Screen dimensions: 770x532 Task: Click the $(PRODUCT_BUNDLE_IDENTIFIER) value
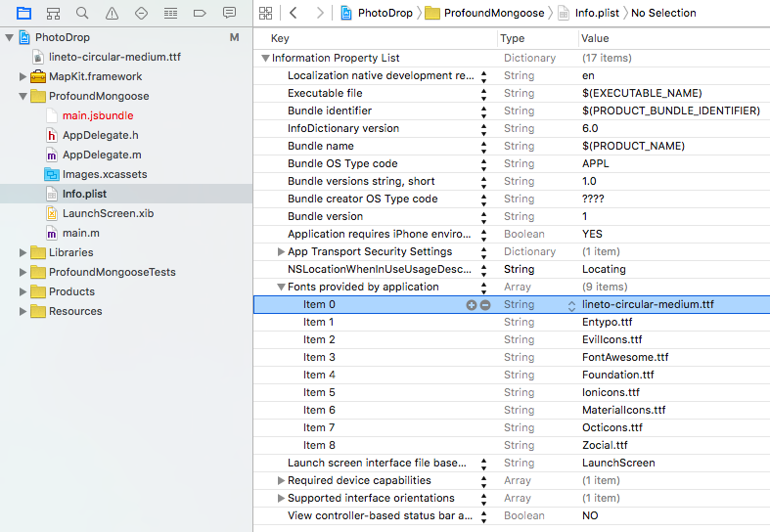click(671, 111)
